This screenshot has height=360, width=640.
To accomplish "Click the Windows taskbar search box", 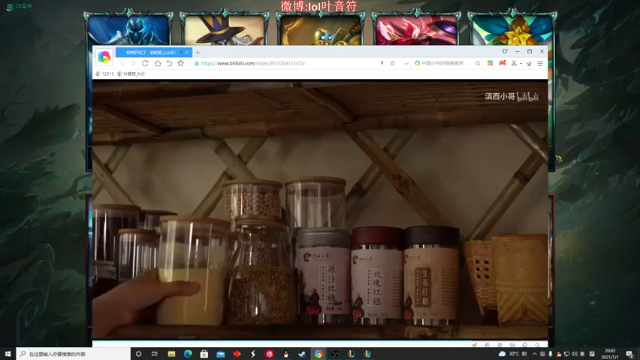I will (73, 354).
